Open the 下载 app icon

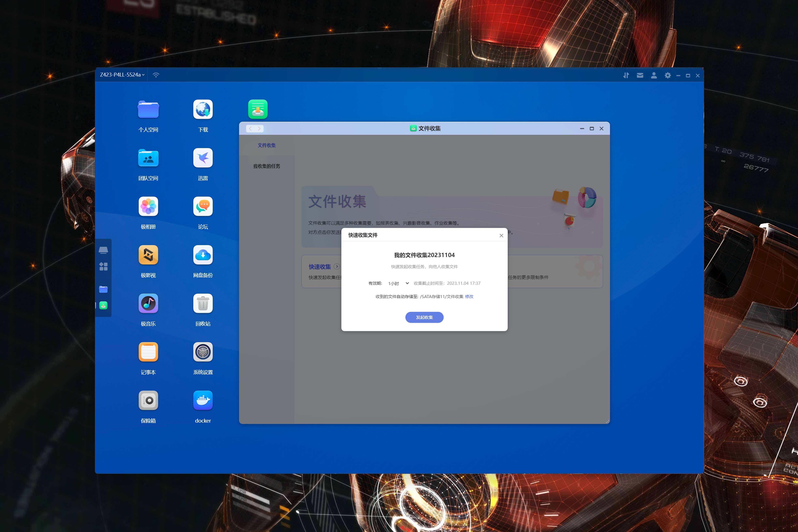tap(203, 109)
